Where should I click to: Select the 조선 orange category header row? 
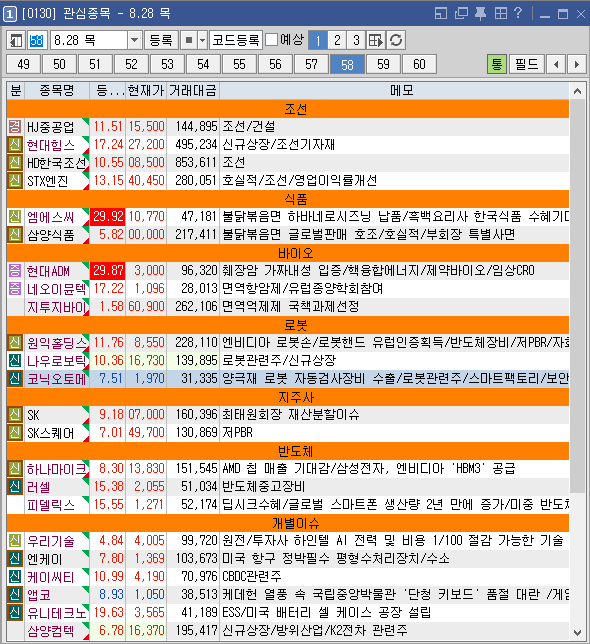(288, 109)
